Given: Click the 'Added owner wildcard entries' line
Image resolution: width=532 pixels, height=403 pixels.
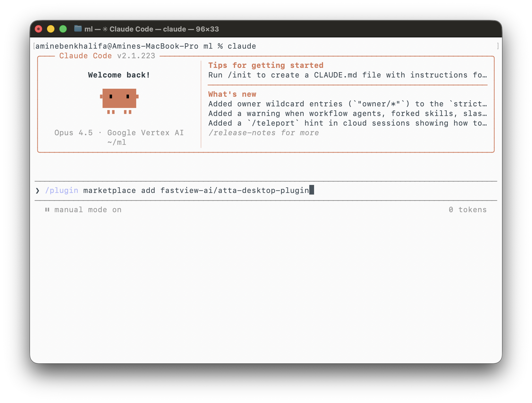Looking at the screenshot, I should (x=347, y=104).
